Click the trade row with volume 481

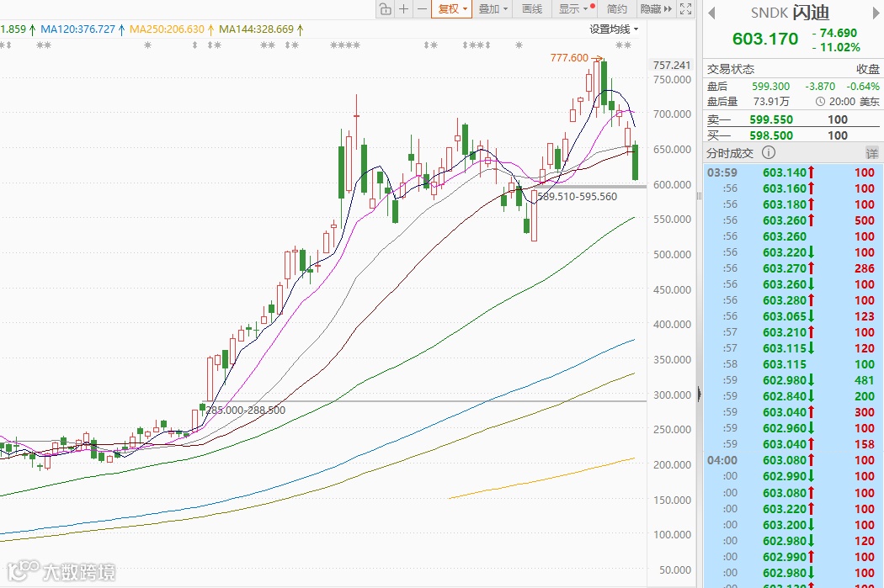tap(791, 380)
